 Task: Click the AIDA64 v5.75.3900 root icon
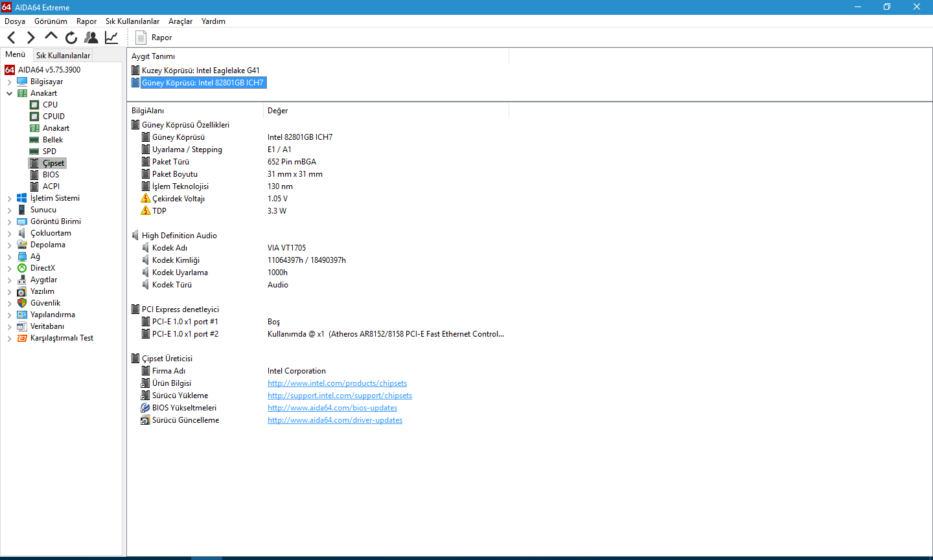10,70
